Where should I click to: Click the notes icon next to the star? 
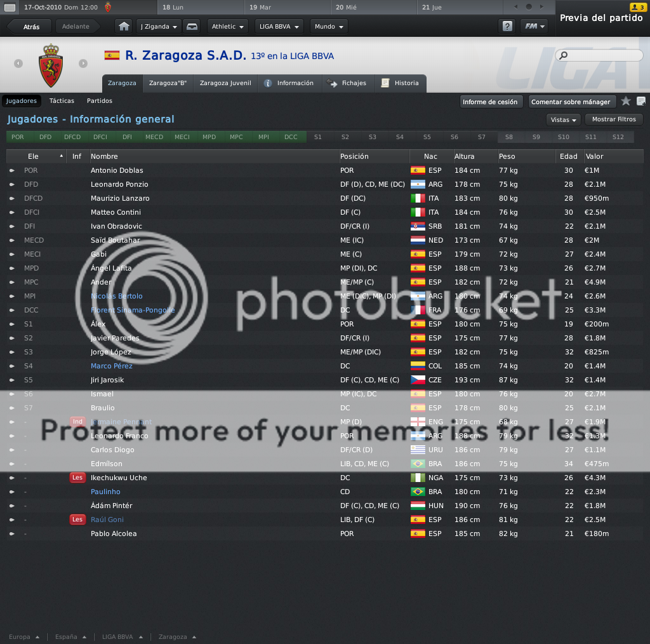pos(641,101)
